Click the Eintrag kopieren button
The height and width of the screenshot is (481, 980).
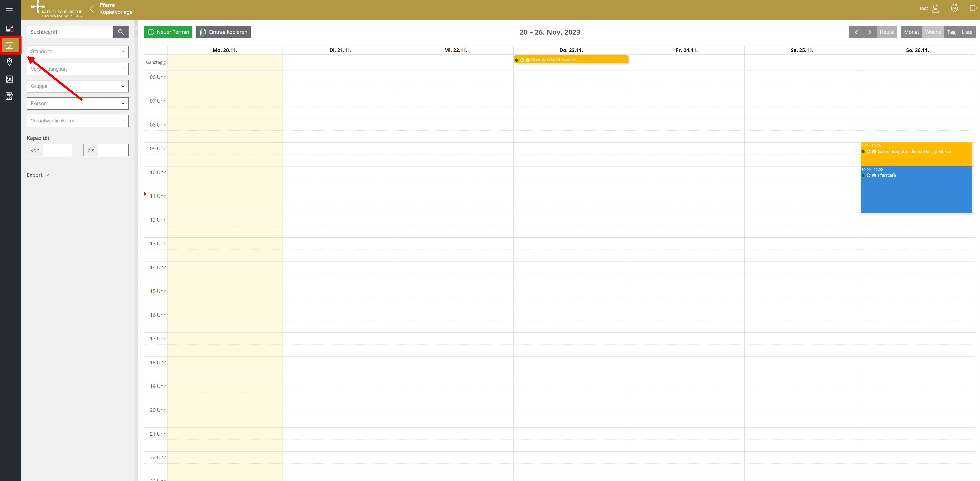point(223,32)
